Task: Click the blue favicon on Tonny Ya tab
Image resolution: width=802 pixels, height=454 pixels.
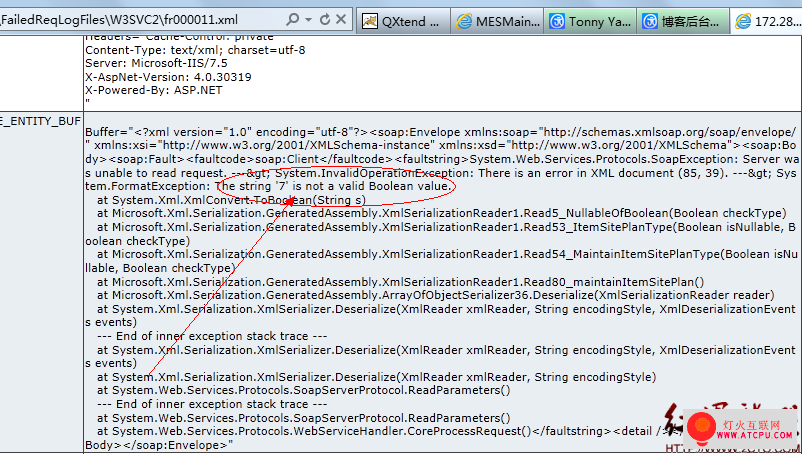Action: click(x=556, y=21)
